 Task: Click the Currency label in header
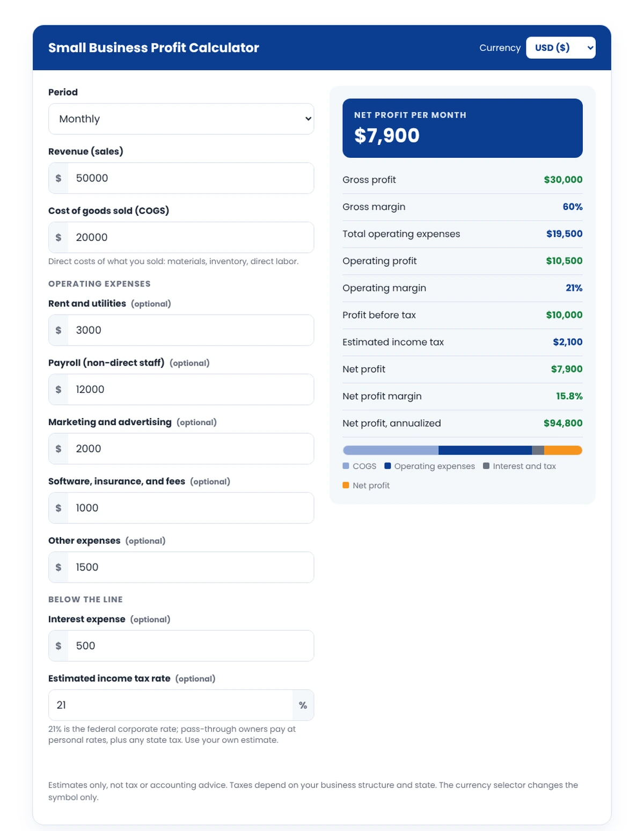pos(500,48)
